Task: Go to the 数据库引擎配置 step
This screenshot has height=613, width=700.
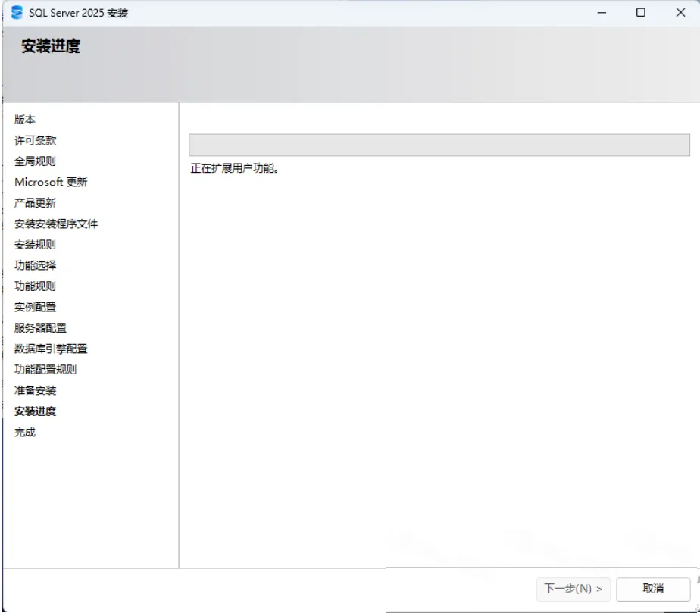Action: 51,349
